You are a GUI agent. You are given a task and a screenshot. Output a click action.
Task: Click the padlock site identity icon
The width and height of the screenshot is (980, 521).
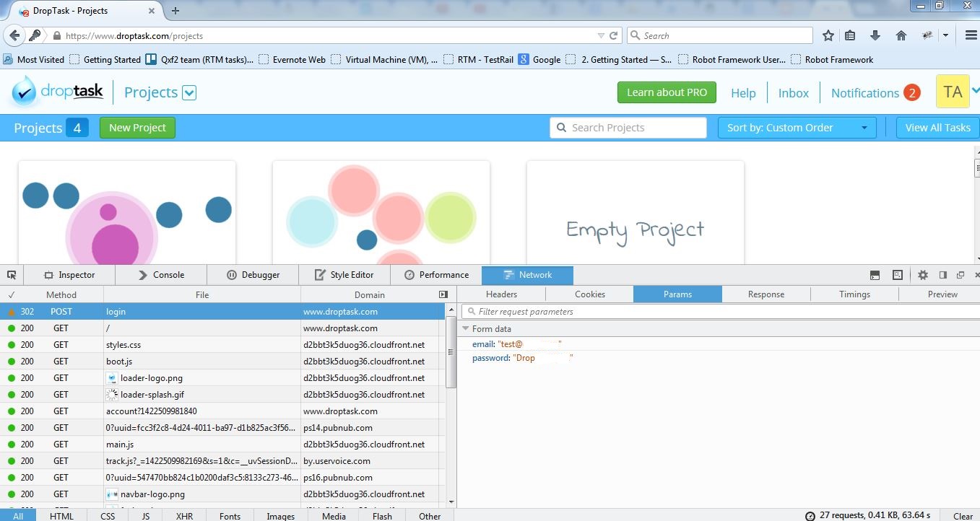(56, 35)
